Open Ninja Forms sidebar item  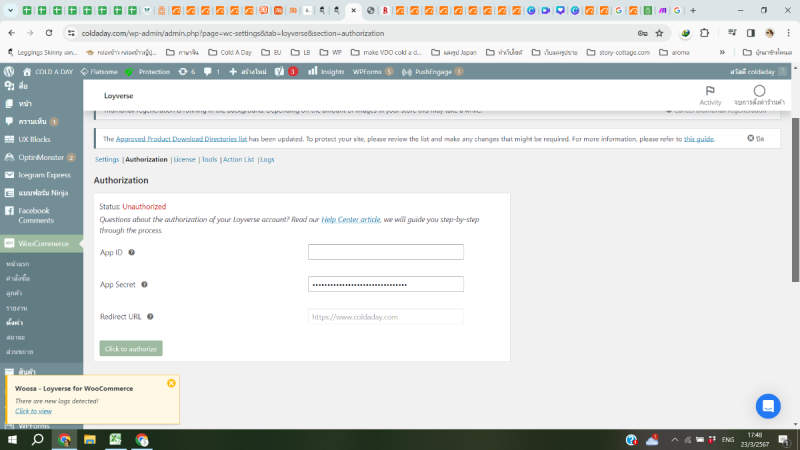tap(42, 193)
